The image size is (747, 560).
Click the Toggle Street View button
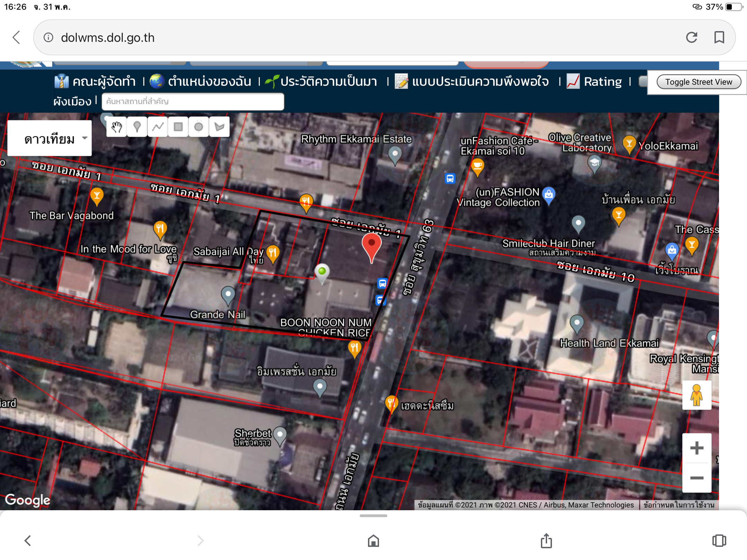coord(699,82)
